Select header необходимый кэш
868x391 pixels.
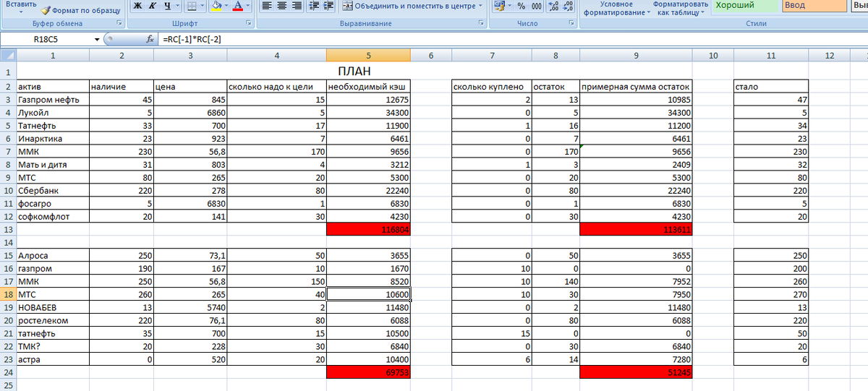(368, 87)
